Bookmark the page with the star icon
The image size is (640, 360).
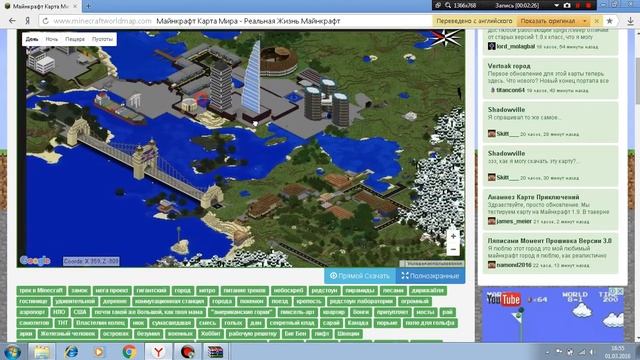pyautogui.click(x=609, y=21)
